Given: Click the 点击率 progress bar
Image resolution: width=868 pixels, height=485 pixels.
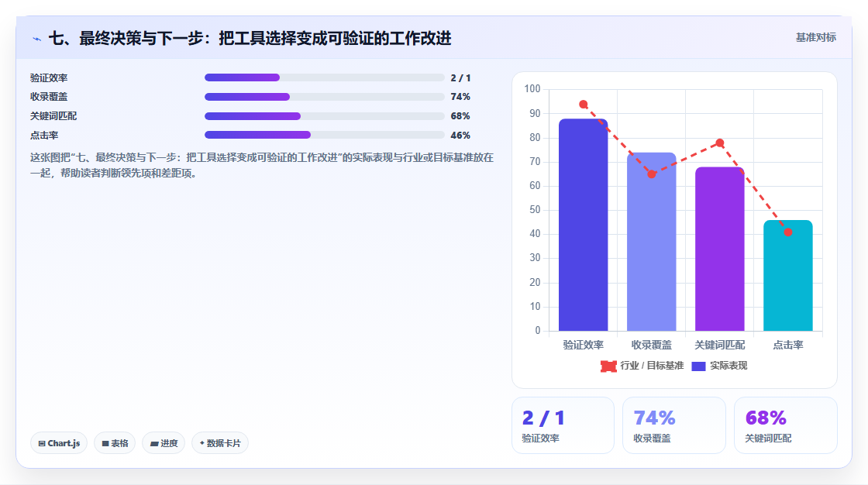Looking at the screenshot, I should point(325,135).
